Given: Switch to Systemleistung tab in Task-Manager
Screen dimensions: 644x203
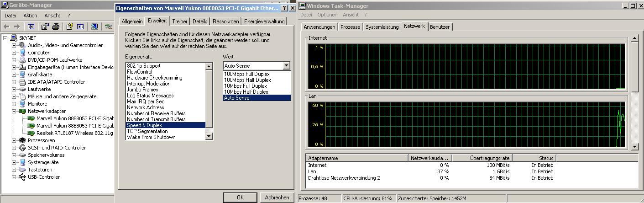Looking at the screenshot, I should 382,27.
